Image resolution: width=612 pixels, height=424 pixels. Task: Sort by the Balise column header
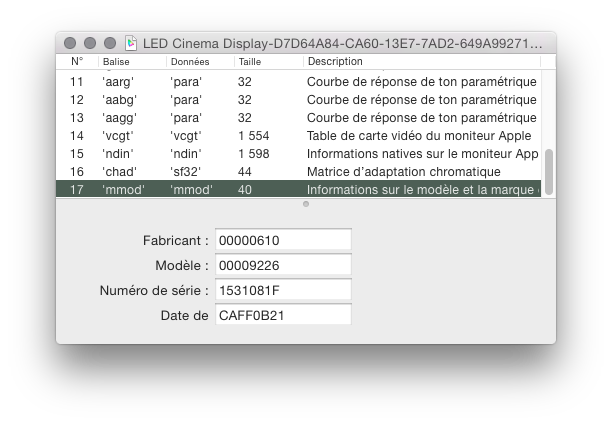tap(132, 61)
